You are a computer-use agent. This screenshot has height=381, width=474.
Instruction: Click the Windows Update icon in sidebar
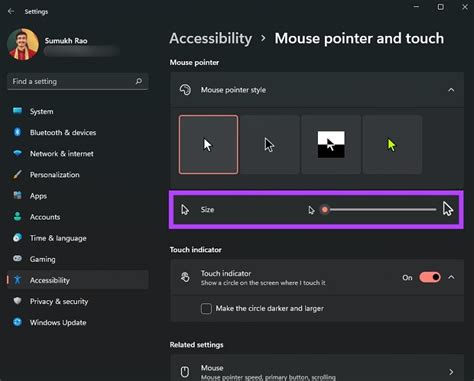(x=17, y=322)
